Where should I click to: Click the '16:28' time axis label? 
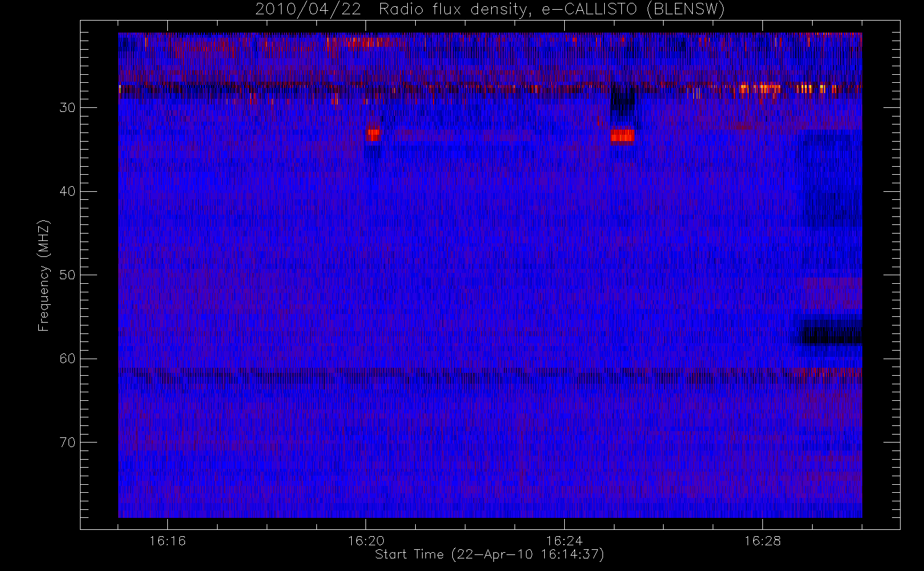coord(762,541)
